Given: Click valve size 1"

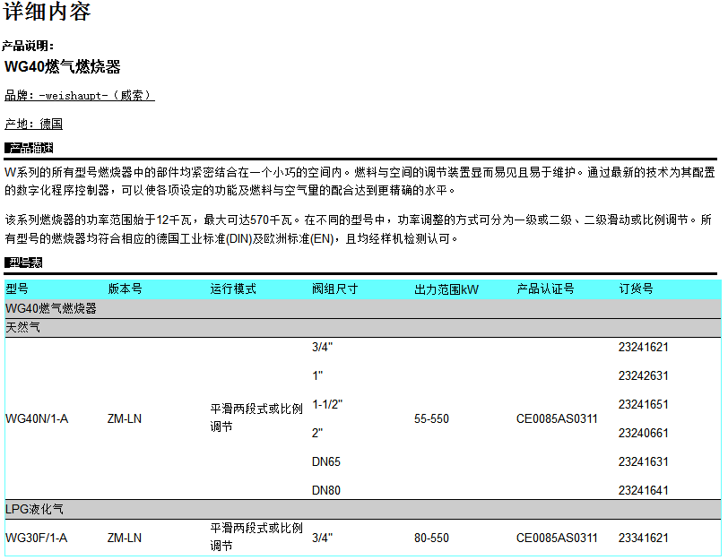Looking at the screenshot, I should click(x=317, y=375).
